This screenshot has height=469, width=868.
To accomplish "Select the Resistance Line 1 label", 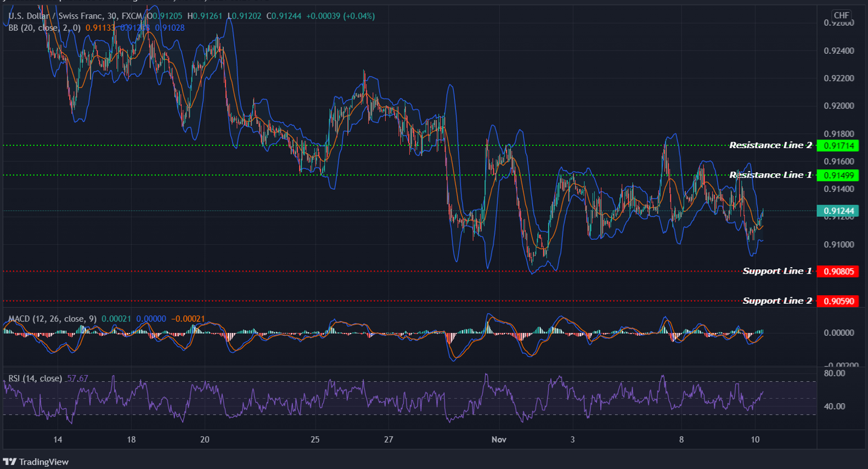I will 770,175.
